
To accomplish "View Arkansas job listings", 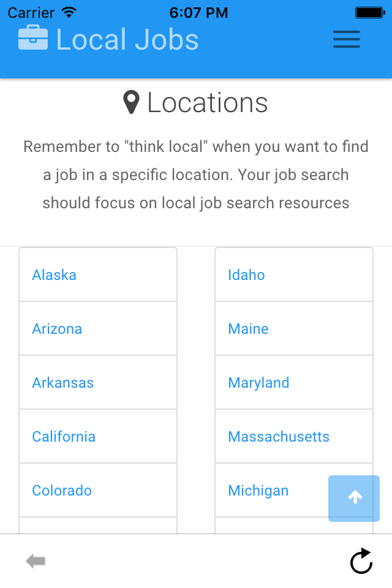I will (62, 383).
